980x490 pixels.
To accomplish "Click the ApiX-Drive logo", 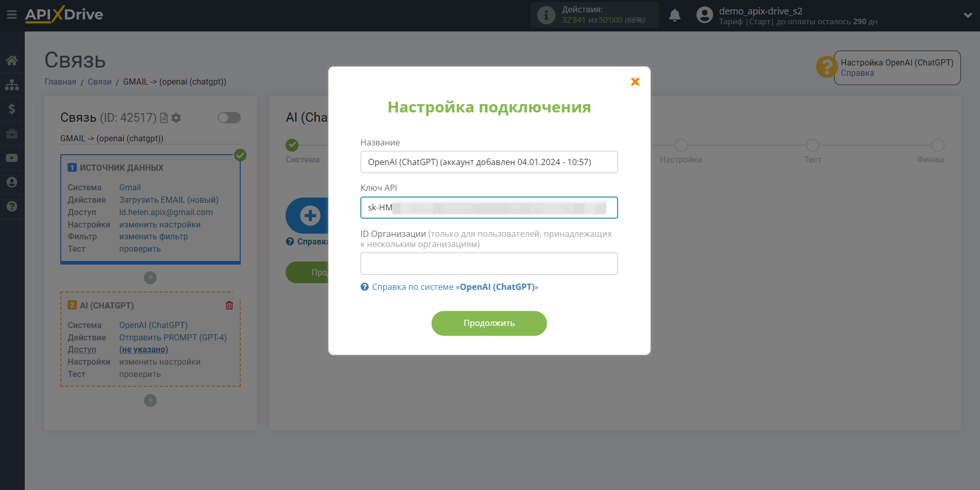I will [x=64, y=14].
